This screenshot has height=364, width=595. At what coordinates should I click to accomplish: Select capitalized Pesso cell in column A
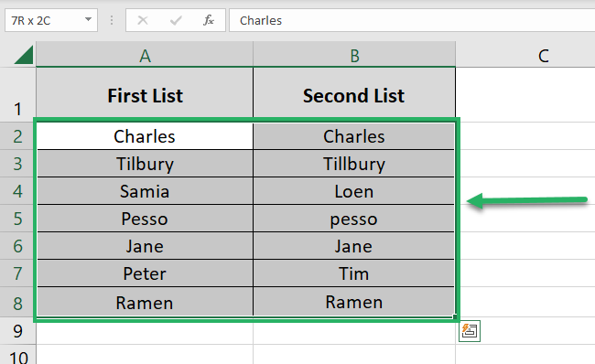point(145,219)
